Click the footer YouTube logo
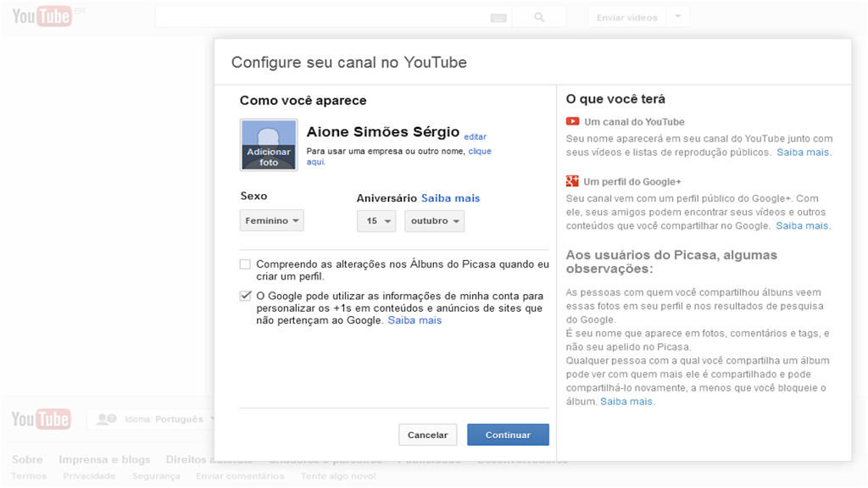This screenshot has width=868, height=488. coord(42,419)
